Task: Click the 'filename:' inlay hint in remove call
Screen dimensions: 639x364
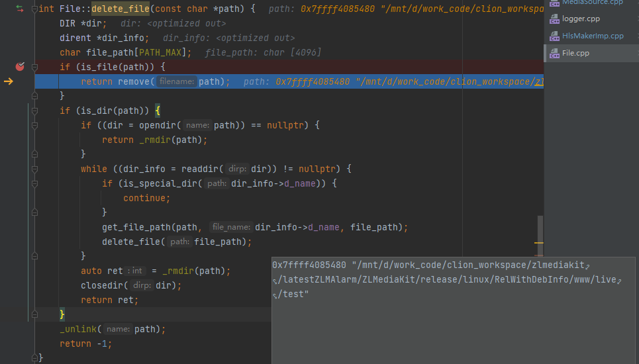Action: point(176,81)
